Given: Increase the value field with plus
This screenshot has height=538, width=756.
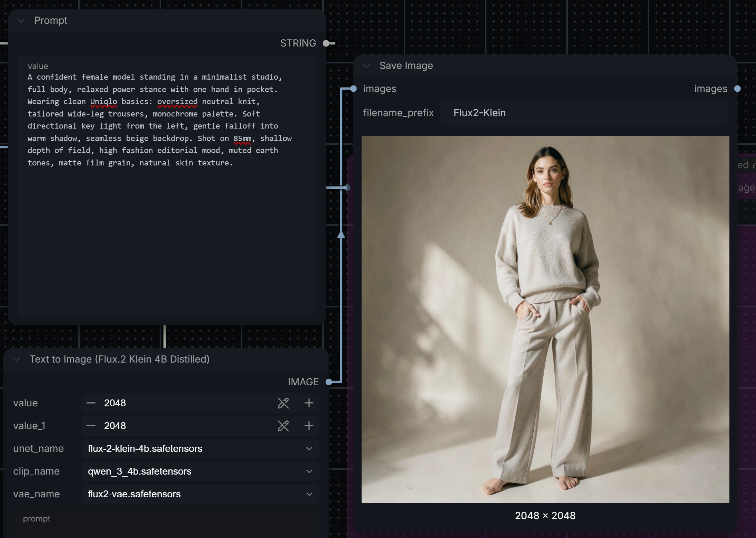Looking at the screenshot, I should (x=309, y=403).
